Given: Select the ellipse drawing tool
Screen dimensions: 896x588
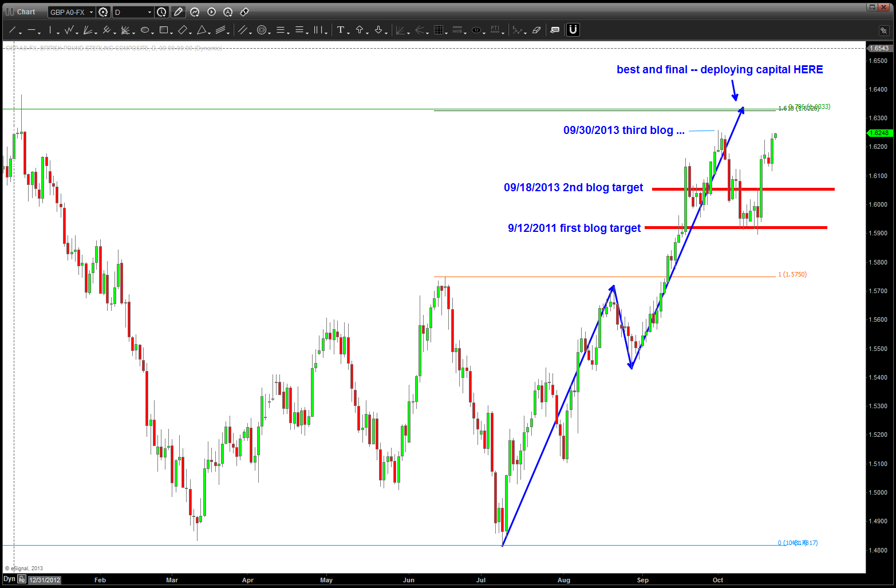Looking at the screenshot, I should pos(145,30).
